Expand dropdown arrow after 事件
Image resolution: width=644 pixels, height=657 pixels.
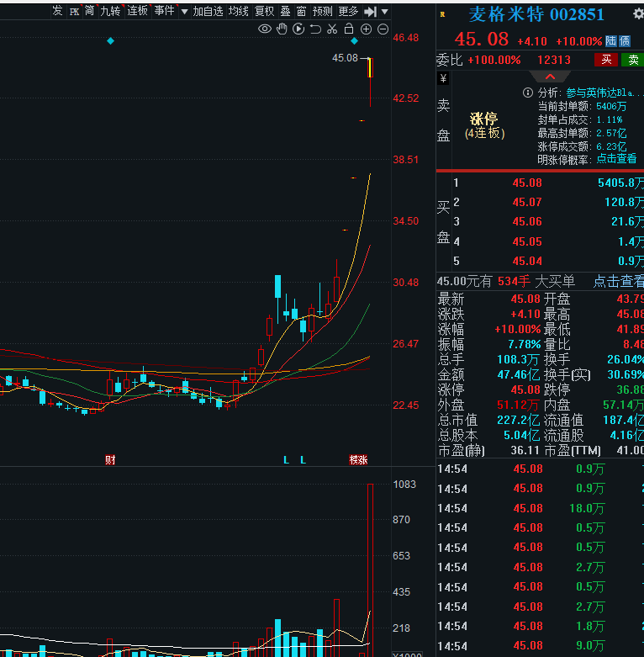(x=182, y=11)
